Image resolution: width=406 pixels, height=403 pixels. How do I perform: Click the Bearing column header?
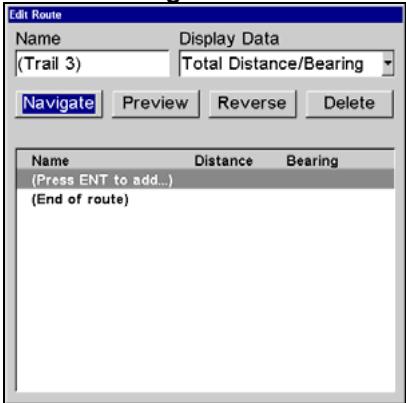coord(312,161)
